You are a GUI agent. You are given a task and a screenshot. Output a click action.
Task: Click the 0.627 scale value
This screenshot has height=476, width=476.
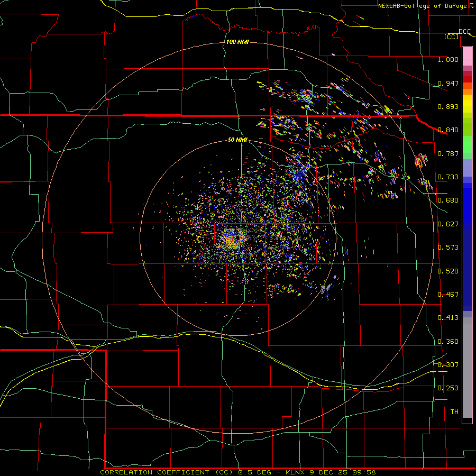pyautogui.click(x=448, y=224)
